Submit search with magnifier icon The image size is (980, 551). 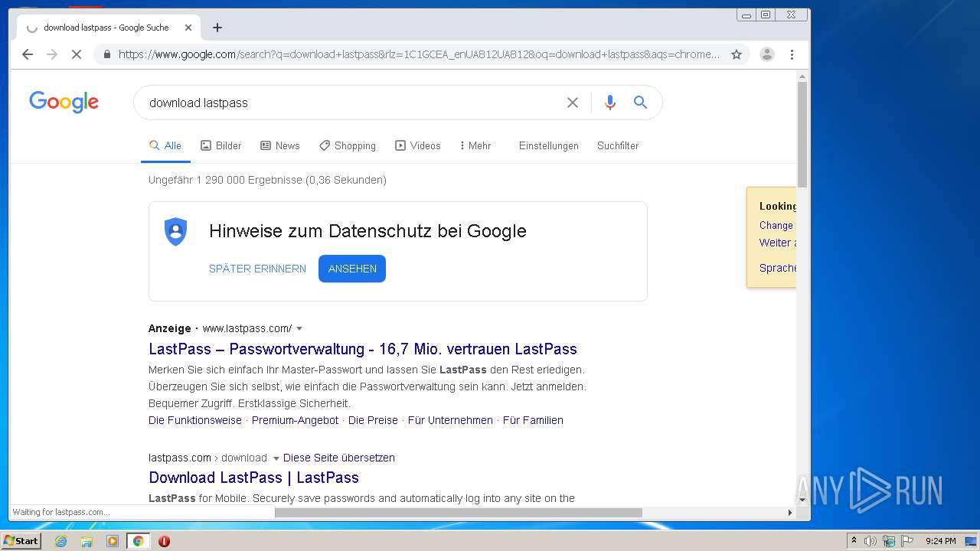[641, 103]
